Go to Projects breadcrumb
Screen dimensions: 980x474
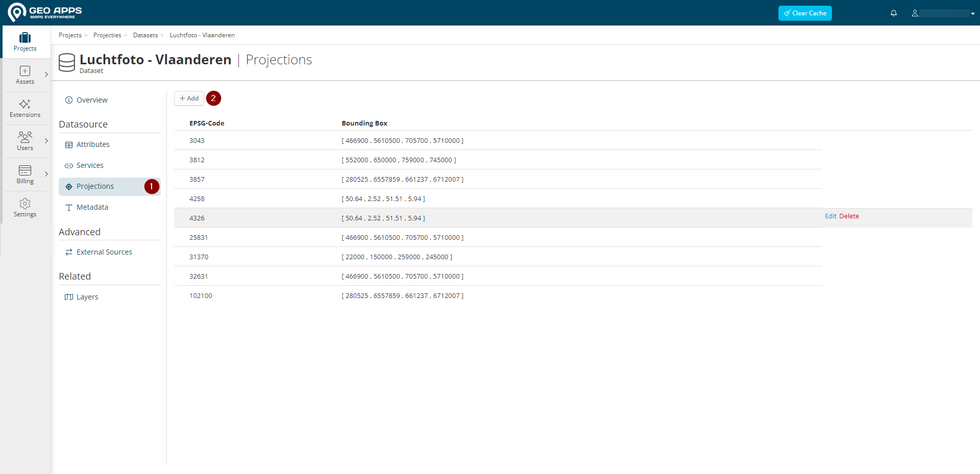click(x=70, y=35)
